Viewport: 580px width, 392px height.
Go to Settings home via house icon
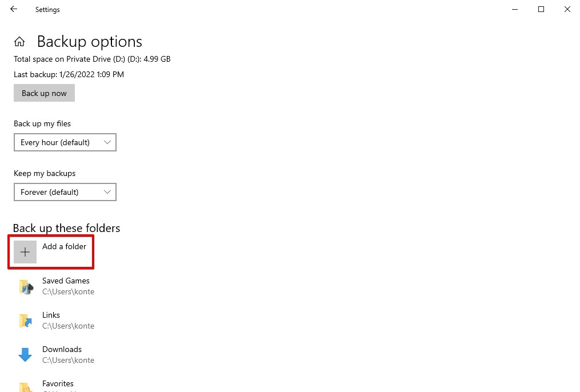pos(19,42)
